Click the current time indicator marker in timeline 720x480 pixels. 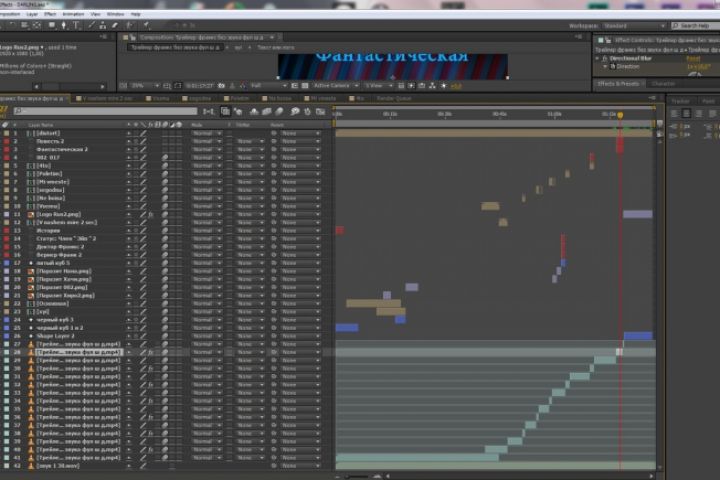[620, 115]
